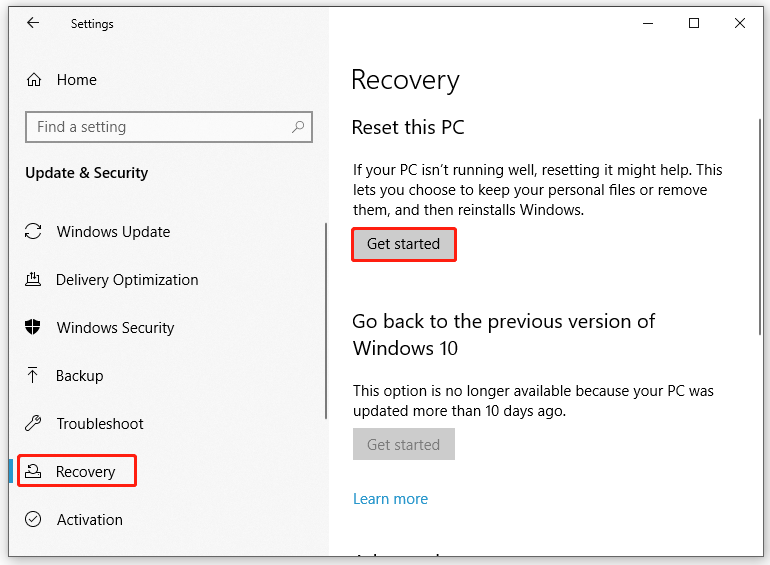Screen dimensions: 770x565
Task: Click the search magnifier icon
Action: tap(297, 127)
